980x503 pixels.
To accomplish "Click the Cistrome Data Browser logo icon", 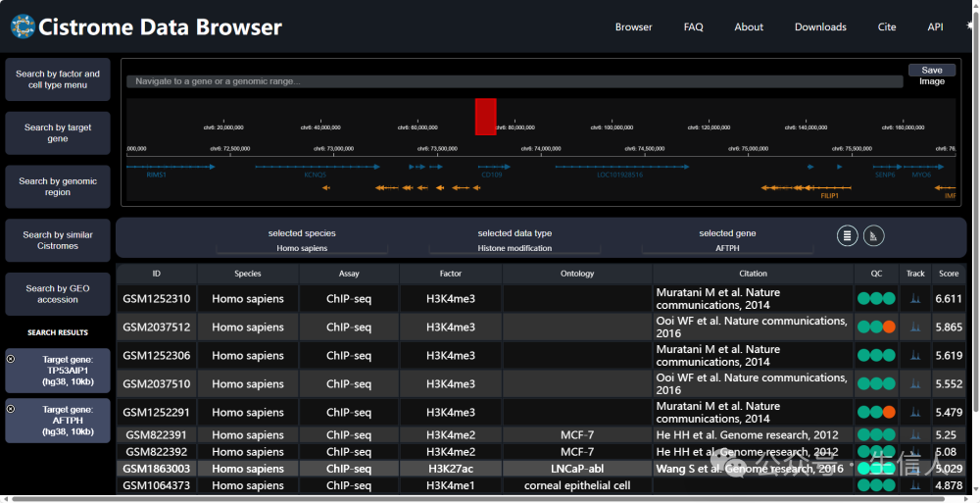I will point(22,26).
